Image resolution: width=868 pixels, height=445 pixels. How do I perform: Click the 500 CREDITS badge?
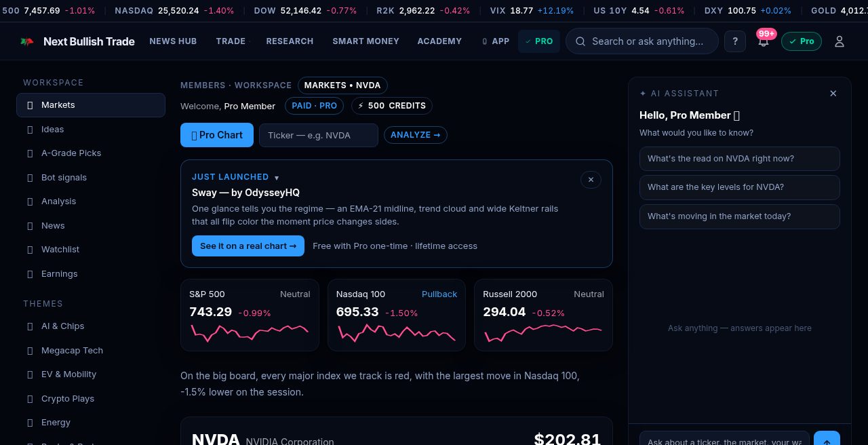pyautogui.click(x=392, y=106)
